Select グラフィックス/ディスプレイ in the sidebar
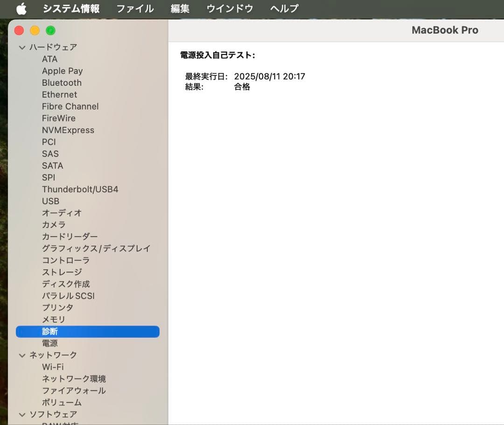 96,248
